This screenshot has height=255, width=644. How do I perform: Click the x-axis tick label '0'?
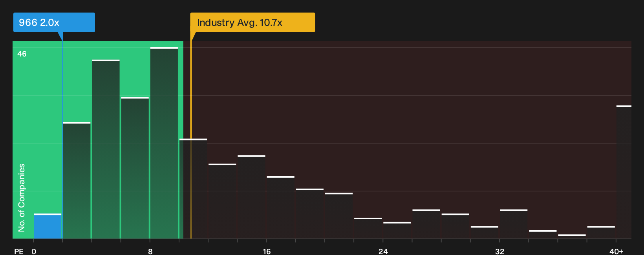click(x=34, y=251)
